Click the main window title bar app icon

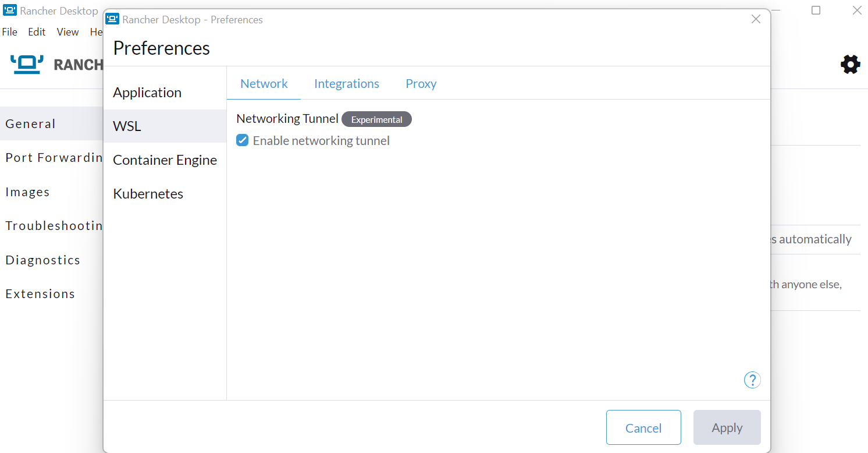[x=10, y=10]
